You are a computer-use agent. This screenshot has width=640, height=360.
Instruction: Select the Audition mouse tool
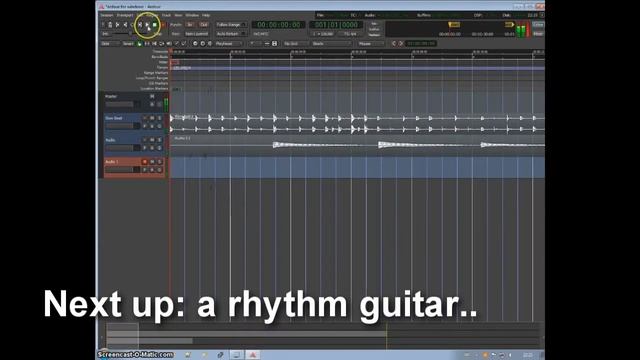tap(169, 44)
